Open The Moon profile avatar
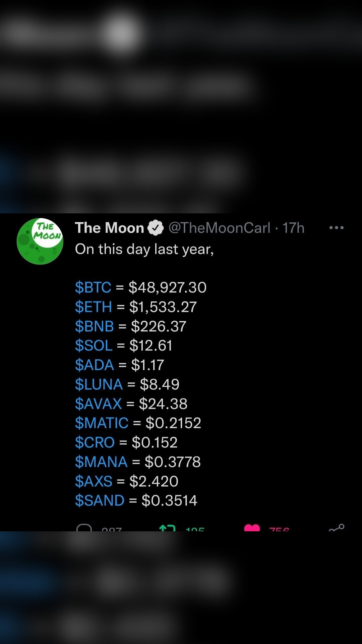 [x=40, y=241]
